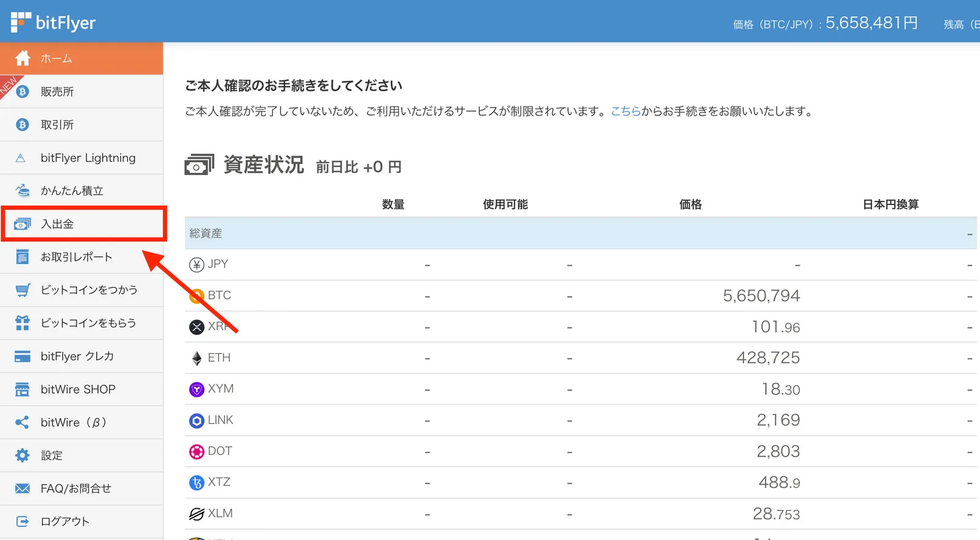Click the XLM Stellar icon
Image resolution: width=980 pixels, height=540 pixels.
click(x=197, y=514)
